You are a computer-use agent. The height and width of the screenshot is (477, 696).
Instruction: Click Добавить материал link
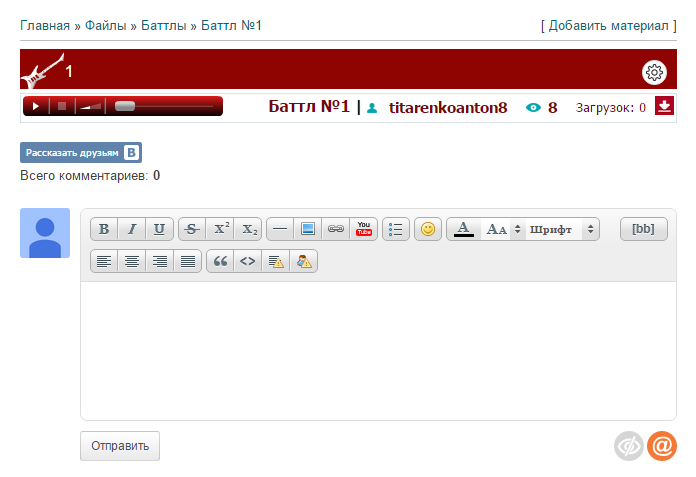click(x=609, y=26)
